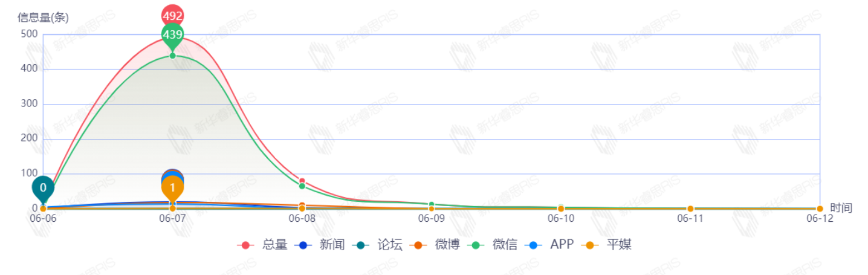The image size is (868, 275).
Task: Click the 06-10 x-axis date label
Action: (561, 219)
